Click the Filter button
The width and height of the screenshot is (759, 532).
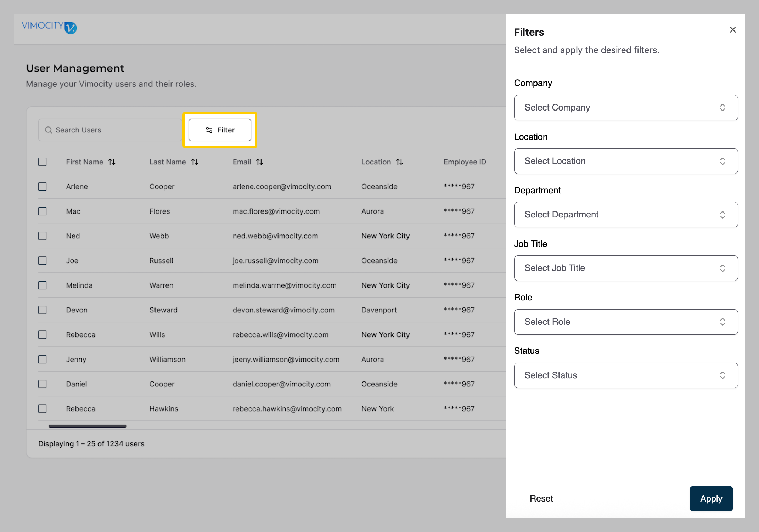point(220,130)
